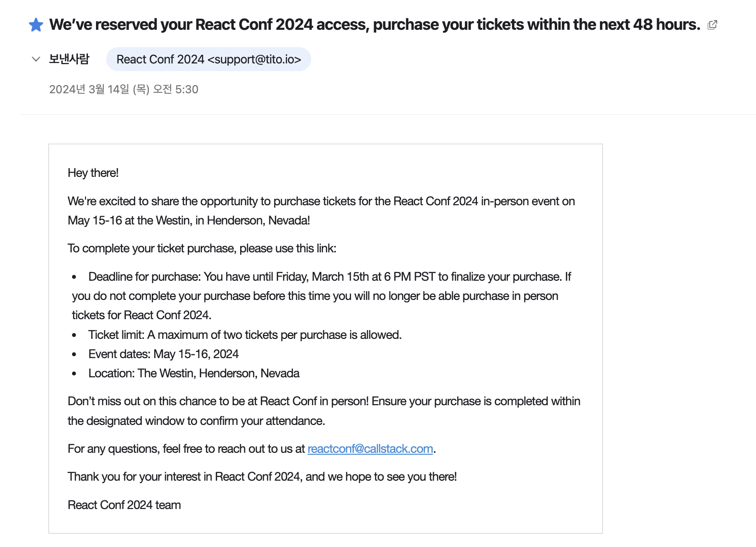This screenshot has width=756, height=547.
Task: Toggle the star on this email
Action: (36, 25)
